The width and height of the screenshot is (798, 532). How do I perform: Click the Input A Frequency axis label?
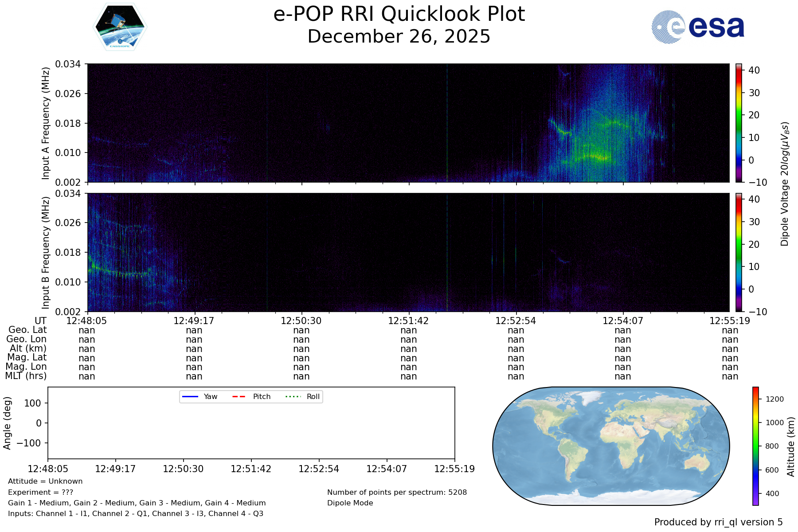(x=45, y=123)
